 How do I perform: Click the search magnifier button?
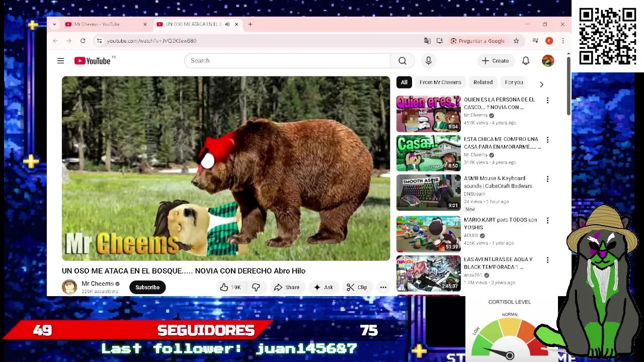coord(402,61)
